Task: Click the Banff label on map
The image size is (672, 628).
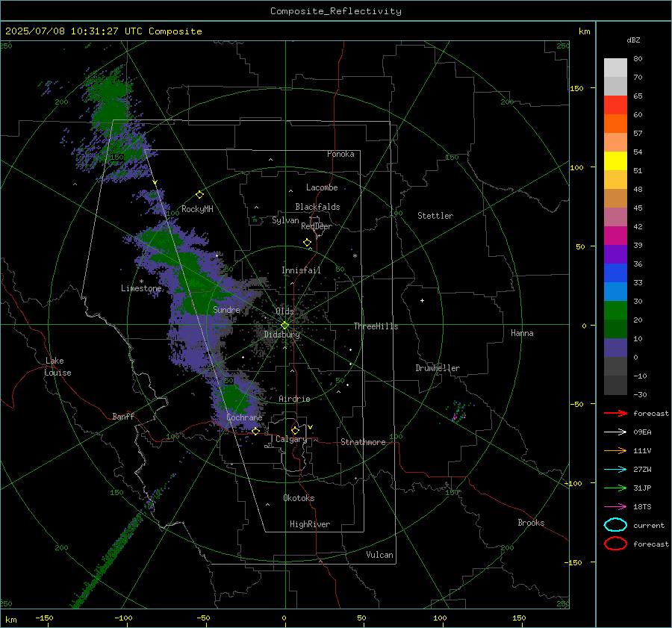Action: click(123, 416)
